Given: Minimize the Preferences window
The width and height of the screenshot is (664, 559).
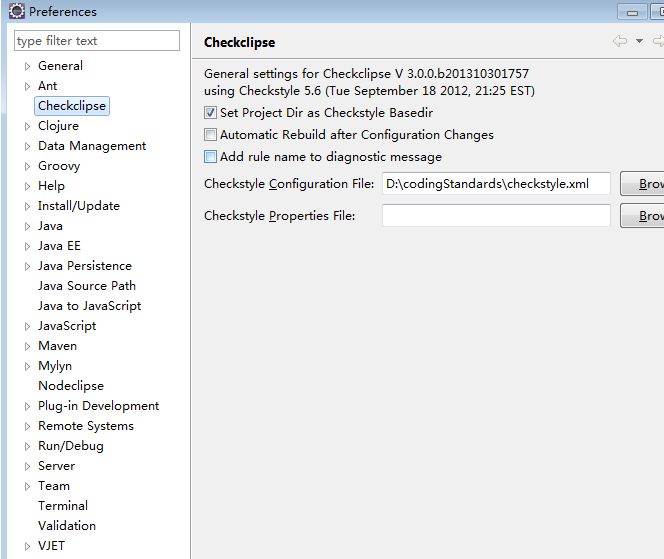Looking at the screenshot, I should (x=632, y=12).
